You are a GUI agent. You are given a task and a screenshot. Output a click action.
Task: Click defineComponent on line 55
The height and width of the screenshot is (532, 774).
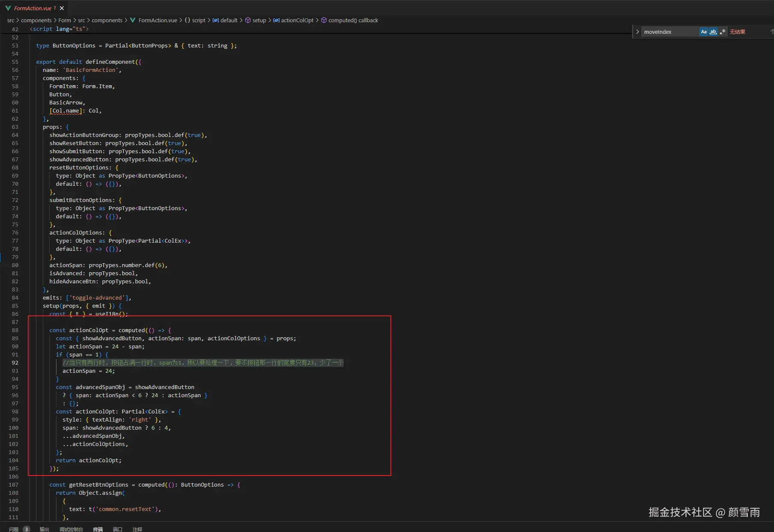pyautogui.click(x=110, y=62)
